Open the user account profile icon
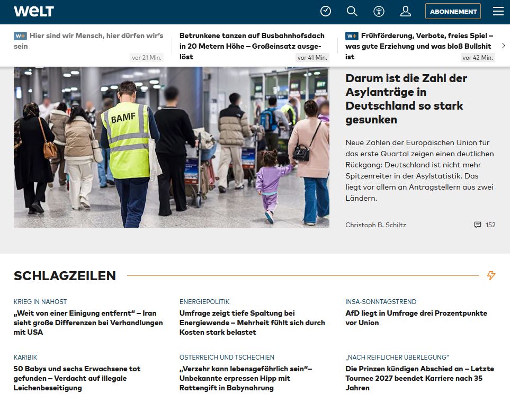510x420 pixels. tap(406, 11)
